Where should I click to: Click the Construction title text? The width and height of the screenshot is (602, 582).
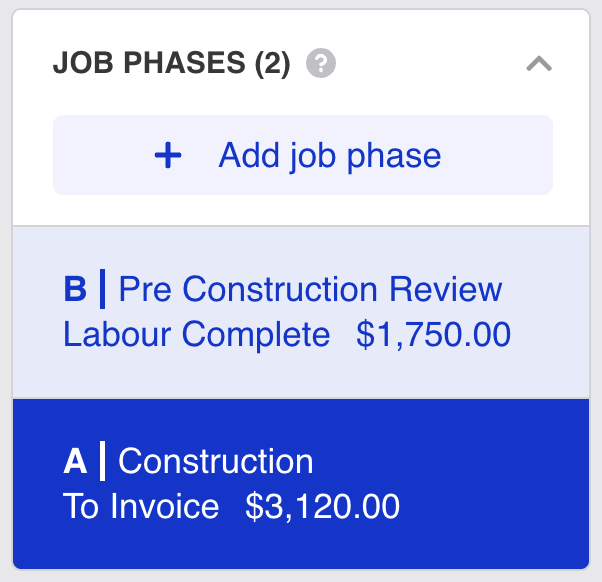click(216, 462)
